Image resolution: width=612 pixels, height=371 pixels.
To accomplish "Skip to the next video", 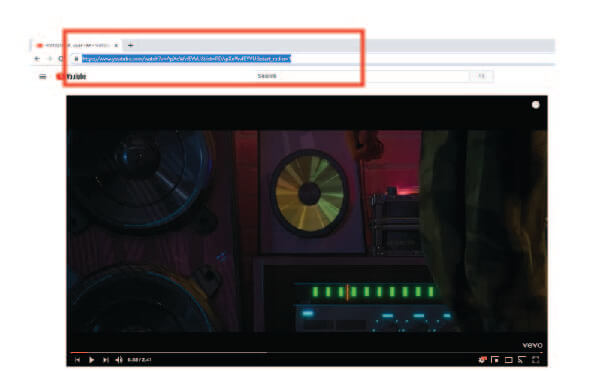I will tap(105, 360).
